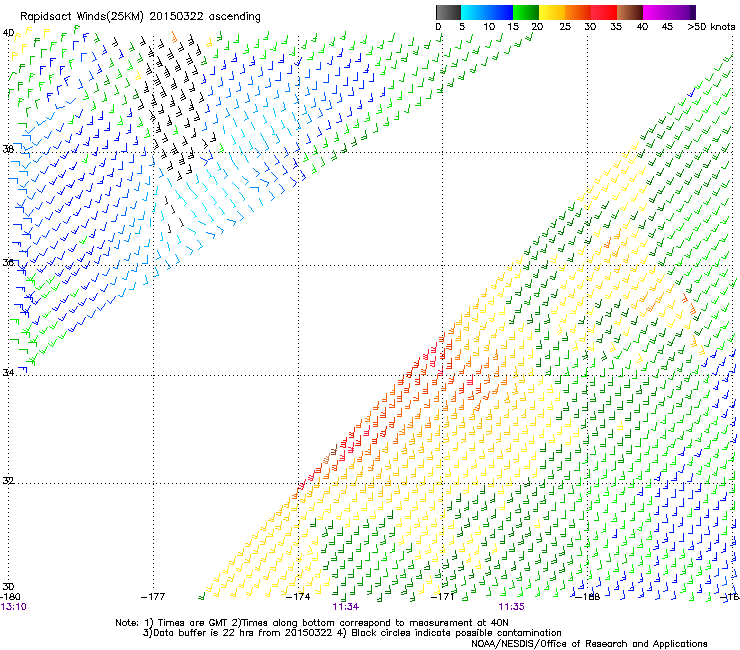The height and width of the screenshot is (650, 740).
Task: Click the longitude '-168' axis label
Action: pyautogui.click(x=587, y=597)
